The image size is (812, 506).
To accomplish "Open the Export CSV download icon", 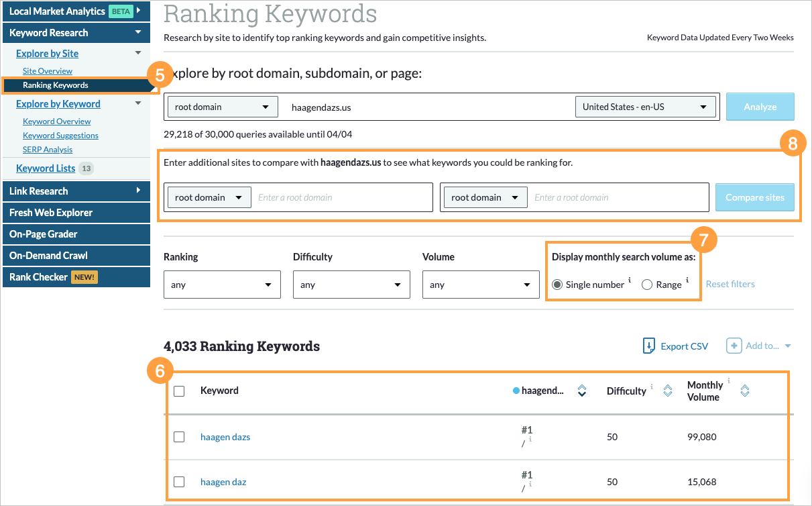I will [x=648, y=346].
